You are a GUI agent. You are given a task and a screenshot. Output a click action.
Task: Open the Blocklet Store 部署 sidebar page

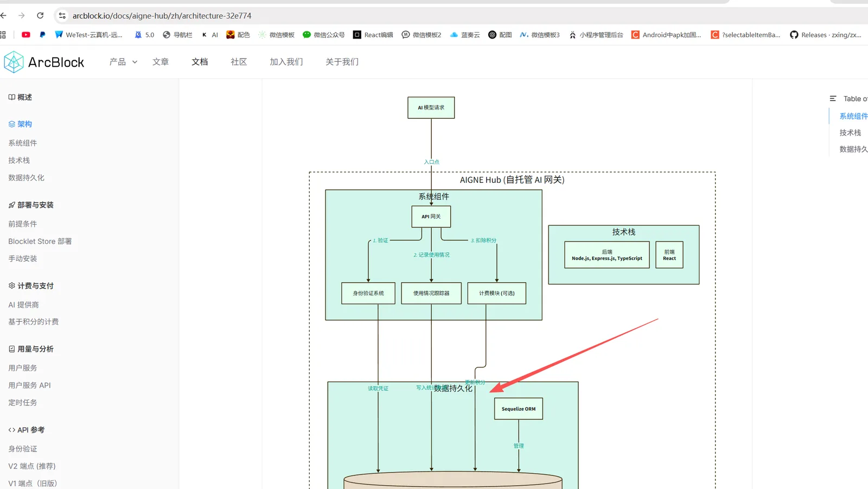point(40,241)
